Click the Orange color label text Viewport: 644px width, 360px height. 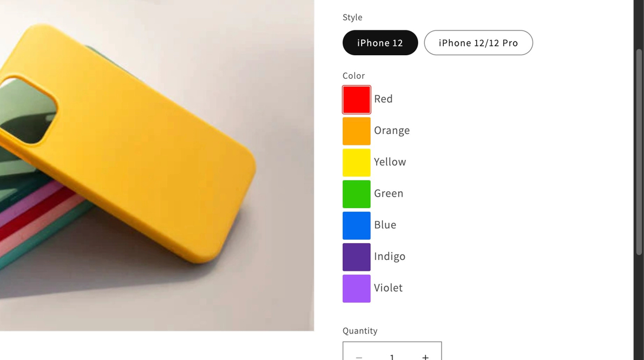pyautogui.click(x=392, y=131)
